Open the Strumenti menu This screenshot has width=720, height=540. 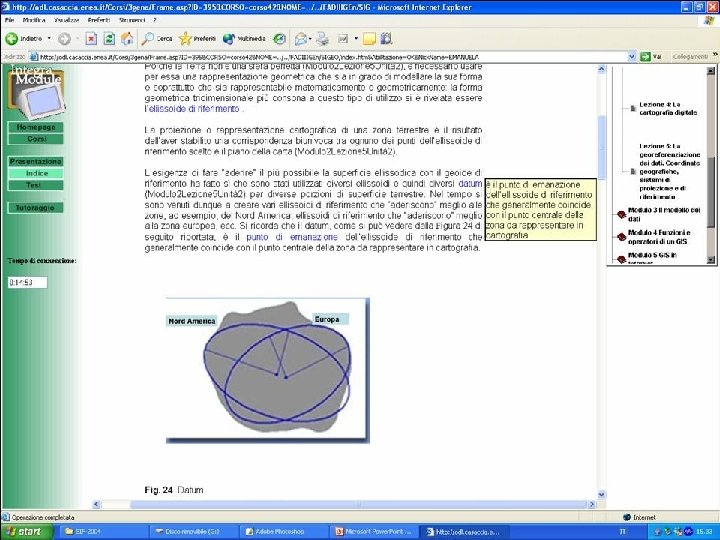(132, 20)
